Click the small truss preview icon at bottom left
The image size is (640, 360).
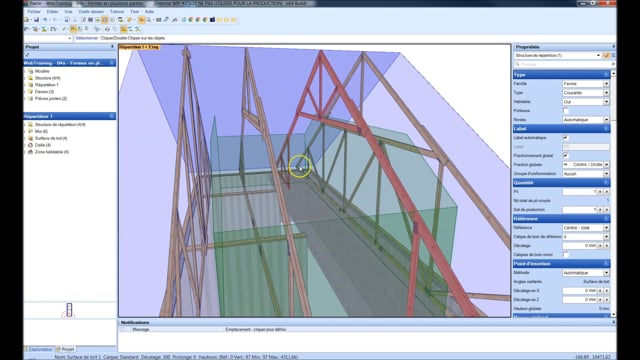69,310
